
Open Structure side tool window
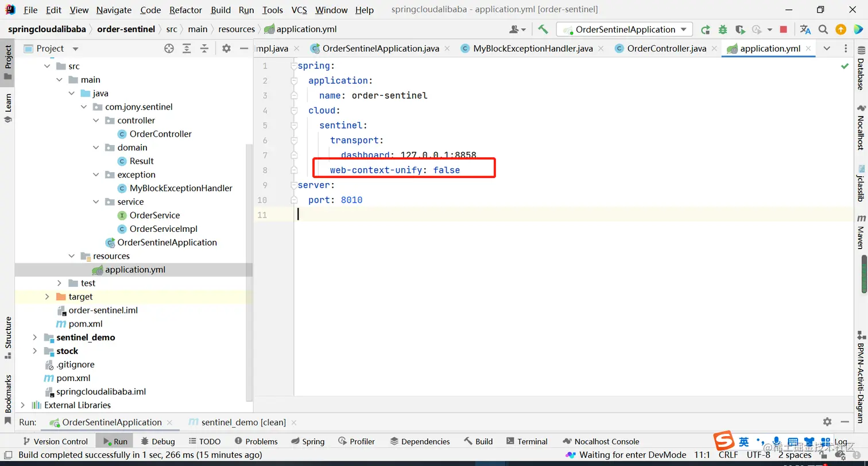click(8, 337)
